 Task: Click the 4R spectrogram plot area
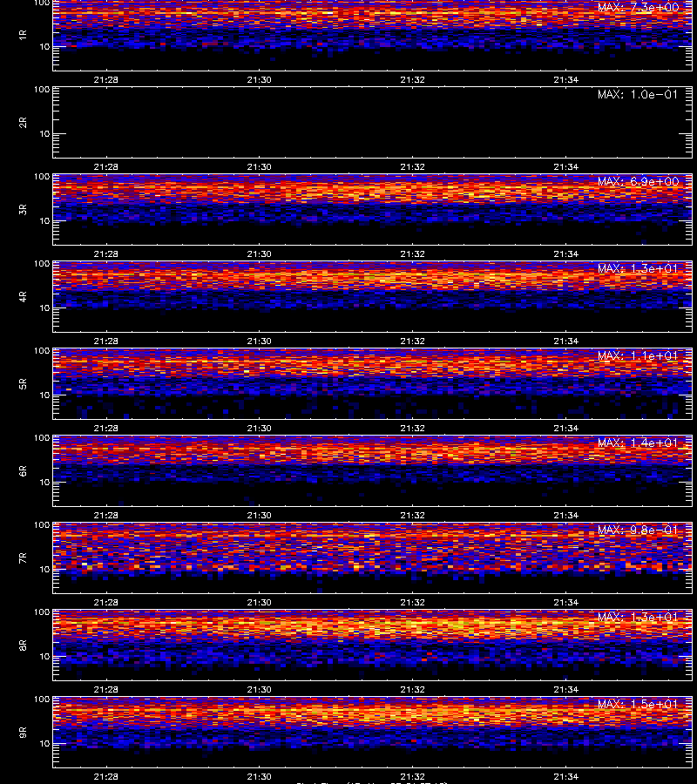[x=373, y=296]
